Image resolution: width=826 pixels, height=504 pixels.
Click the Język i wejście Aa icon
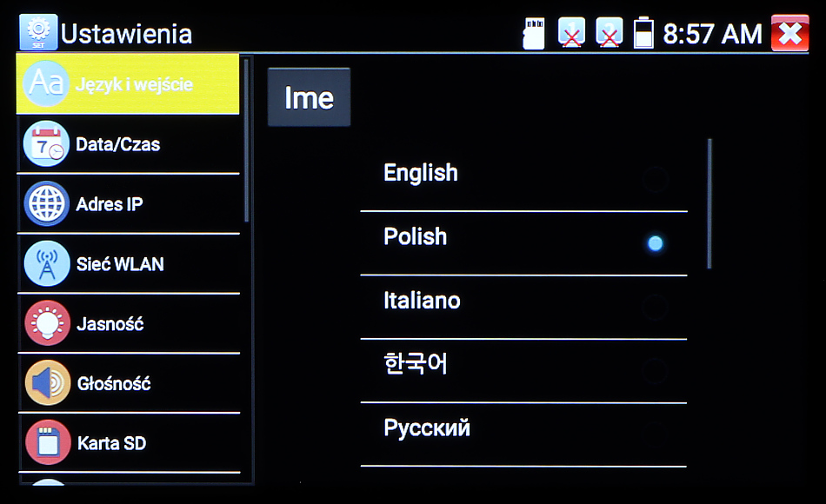coord(45,84)
